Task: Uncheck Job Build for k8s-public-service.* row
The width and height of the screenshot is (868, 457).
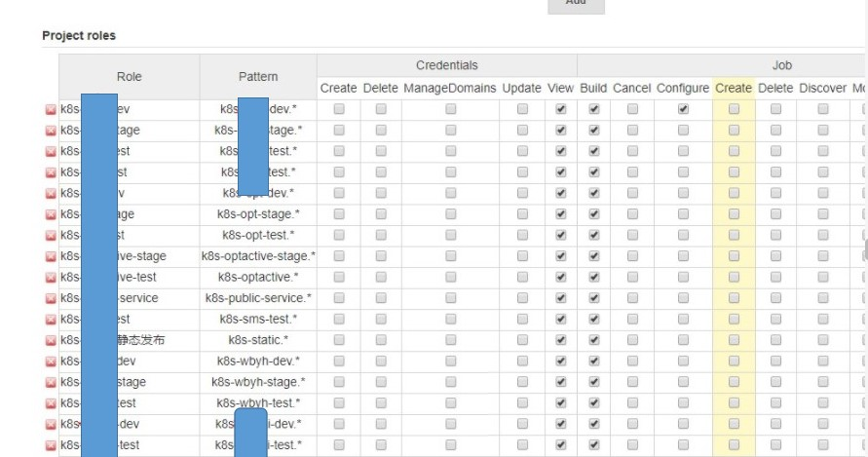Action: coord(594,298)
